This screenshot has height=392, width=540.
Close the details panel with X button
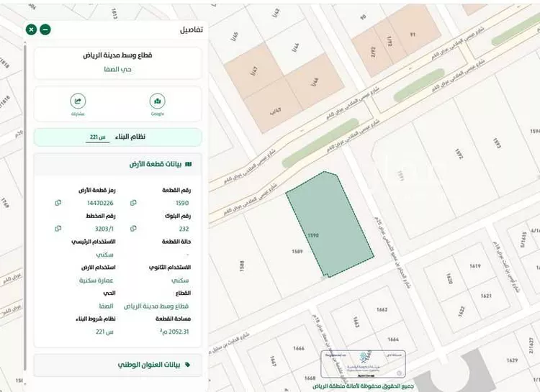coord(30,29)
